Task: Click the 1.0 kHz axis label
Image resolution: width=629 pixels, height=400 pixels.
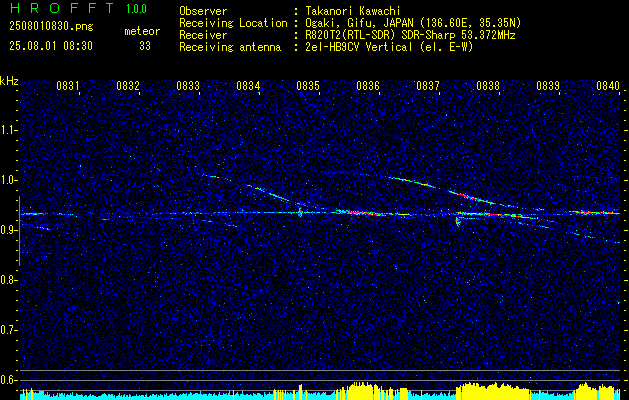Action: click(8, 180)
